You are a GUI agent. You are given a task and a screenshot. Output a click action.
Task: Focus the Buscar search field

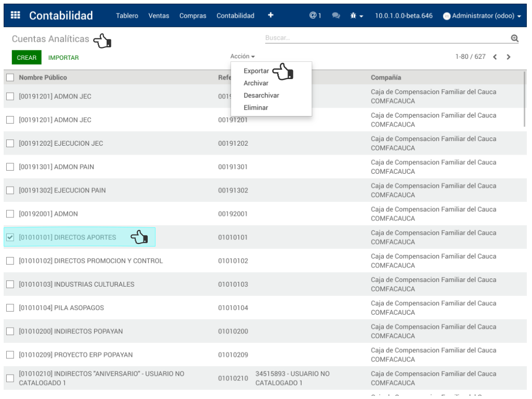point(385,38)
